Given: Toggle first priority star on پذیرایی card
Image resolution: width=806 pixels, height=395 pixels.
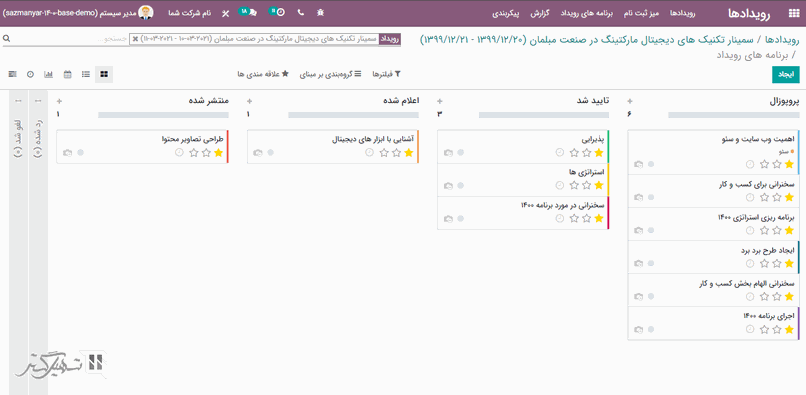Looking at the screenshot, I should point(599,152).
